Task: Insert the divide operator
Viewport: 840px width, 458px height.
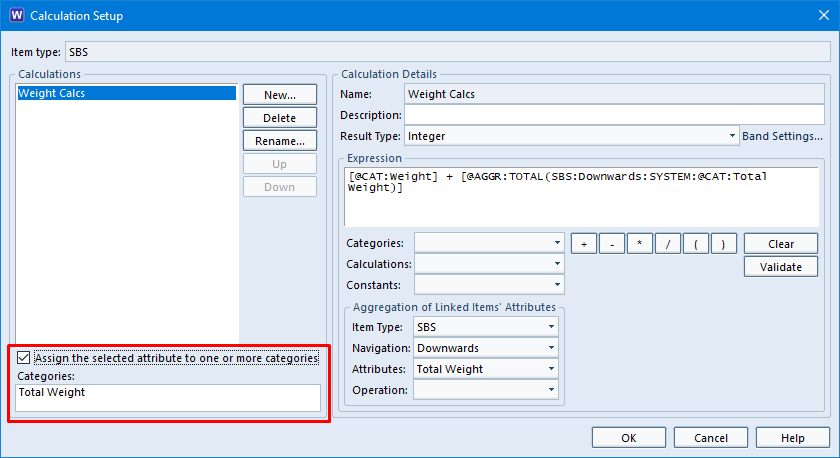Action: (x=668, y=244)
